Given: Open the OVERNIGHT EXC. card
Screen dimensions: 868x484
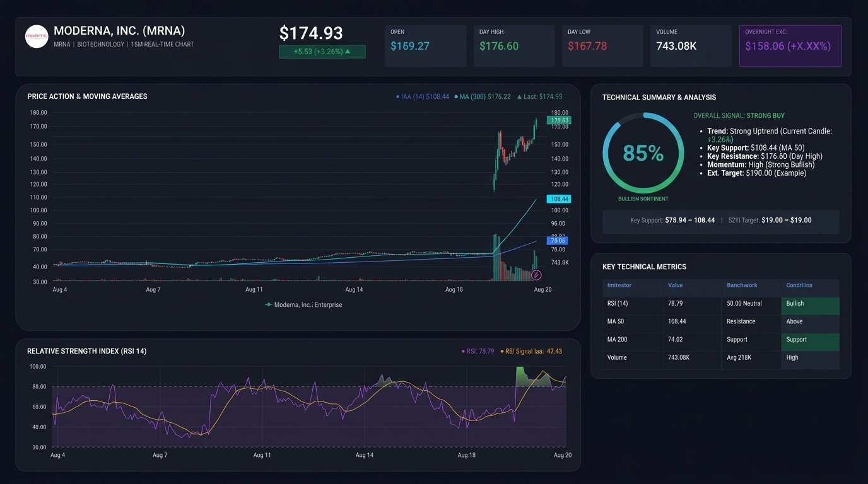Looking at the screenshot, I should coord(790,46).
